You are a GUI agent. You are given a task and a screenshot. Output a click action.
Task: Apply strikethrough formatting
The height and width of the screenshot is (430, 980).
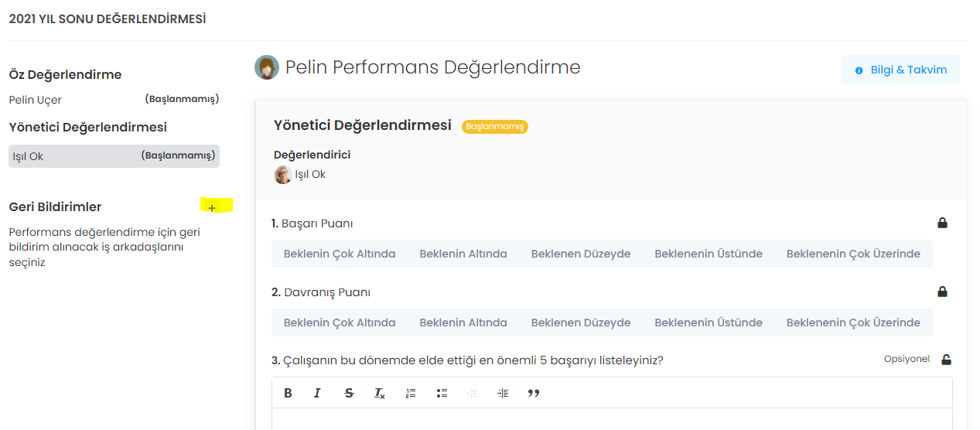(349, 393)
